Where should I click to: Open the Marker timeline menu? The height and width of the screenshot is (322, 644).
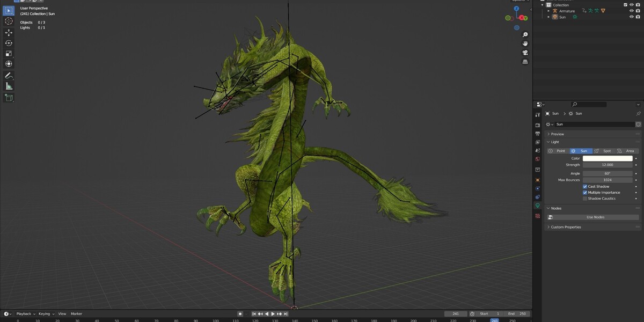click(x=77, y=313)
